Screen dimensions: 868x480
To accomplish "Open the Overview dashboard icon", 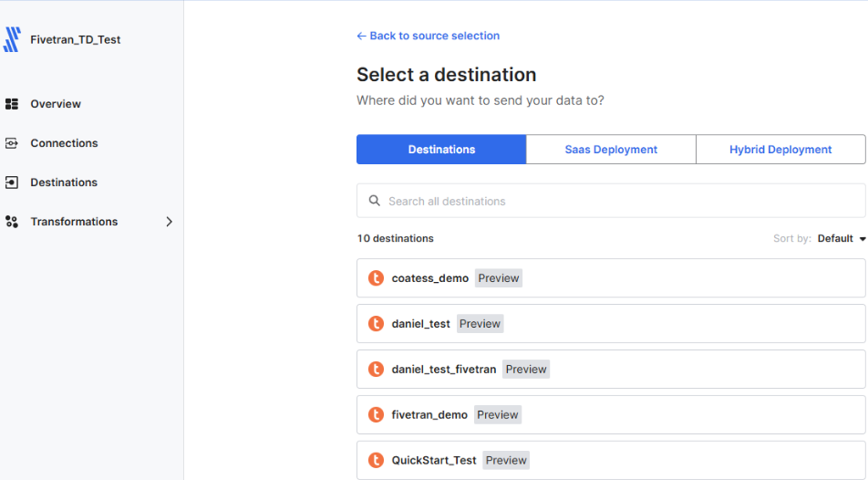I will coord(12,104).
